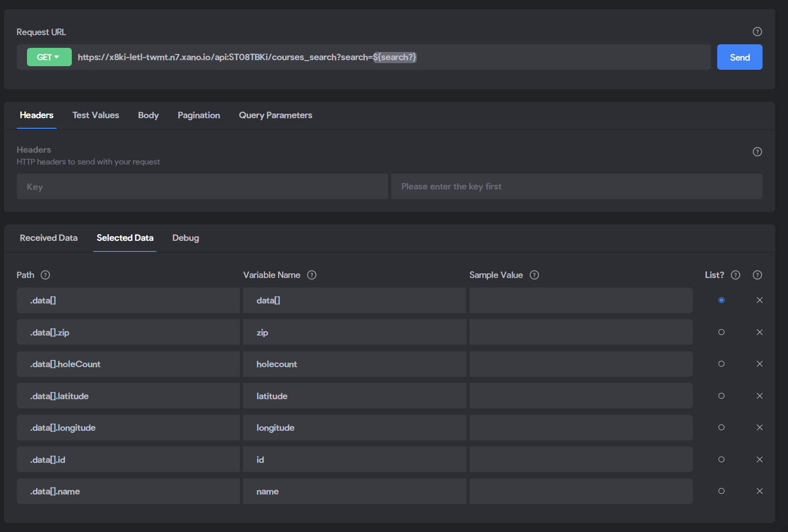The height and width of the screenshot is (532, 788).
Task: Select List radio for holecount row
Action: [x=721, y=364]
